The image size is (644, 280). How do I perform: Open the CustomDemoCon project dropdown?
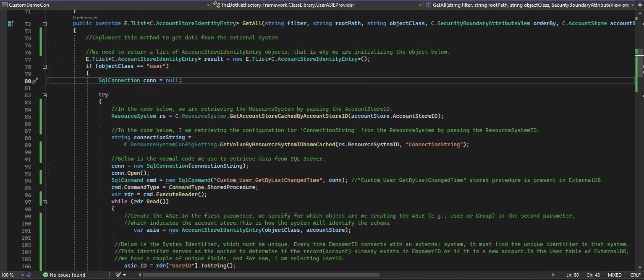tap(208, 5)
